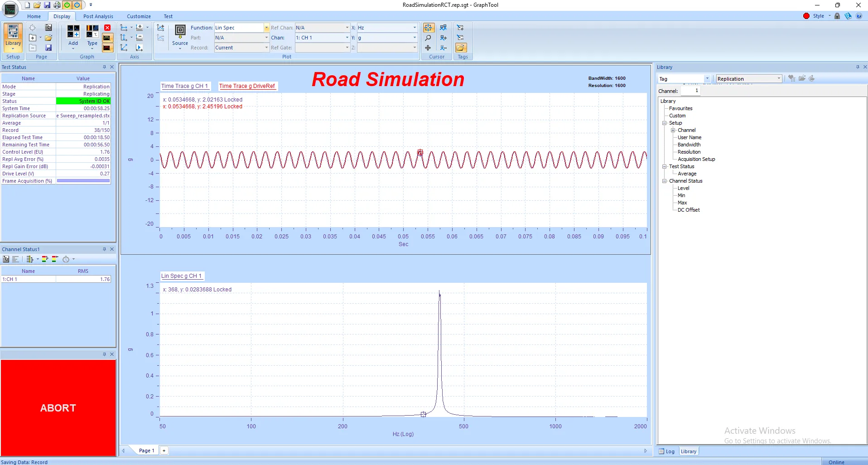Open the Test menu

(168, 16)
